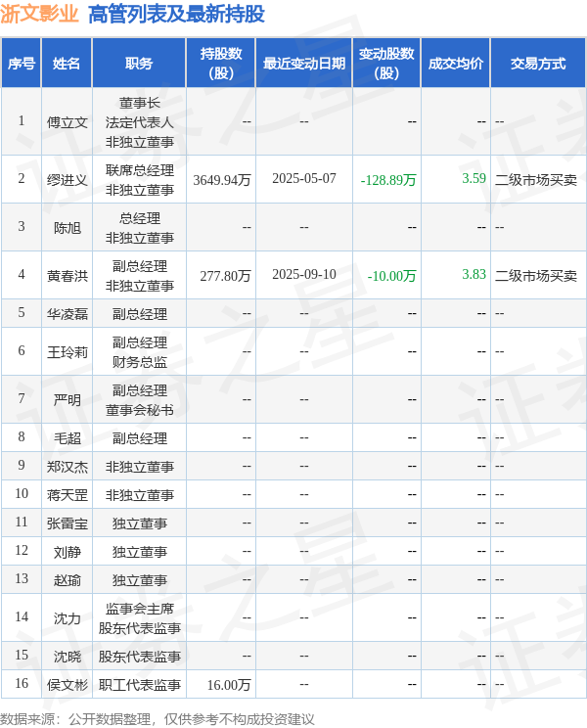Select the name 郑汉杰
Image resolution: width=587 pixels, height=728 pixels.
(x=68, y=467)
